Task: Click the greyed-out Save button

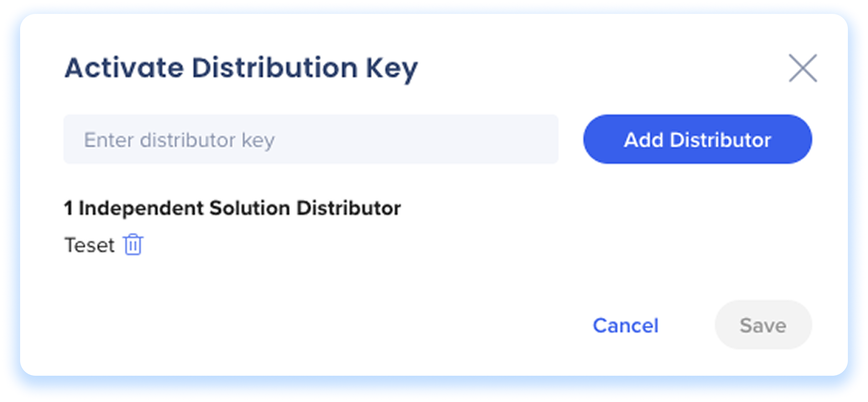Action: click(x=763, y=325)
